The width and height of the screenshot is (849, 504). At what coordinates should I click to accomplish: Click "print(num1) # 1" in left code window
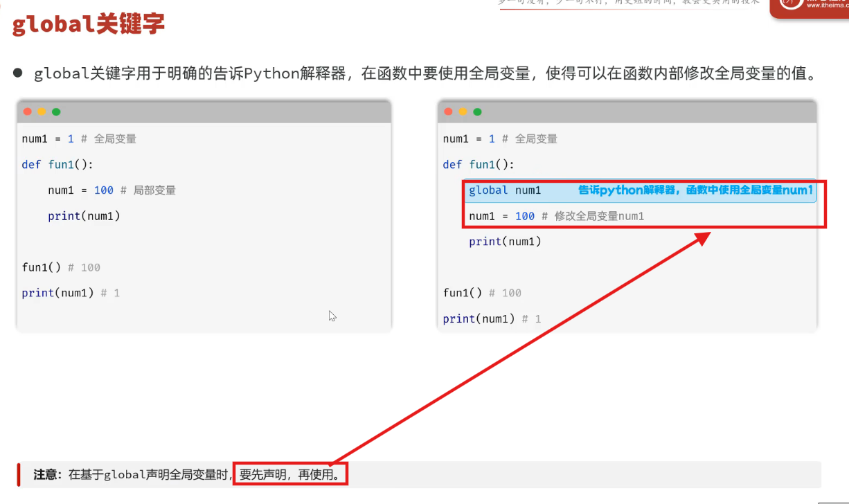pos(71,293)
